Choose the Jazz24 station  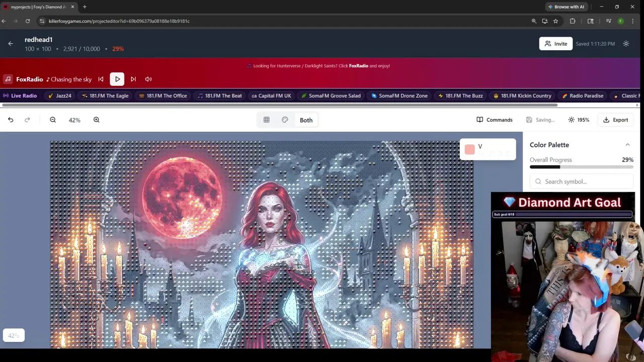click(60, 96)
